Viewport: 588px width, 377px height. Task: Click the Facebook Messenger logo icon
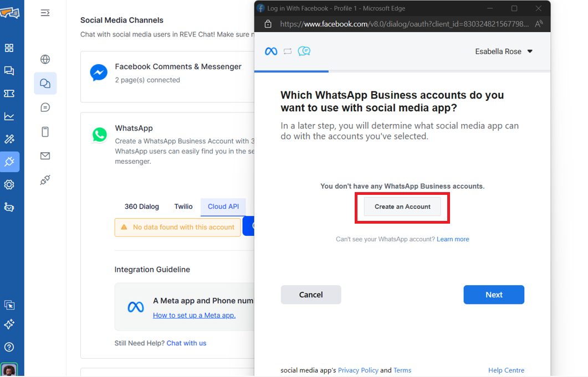pos(99,73)
